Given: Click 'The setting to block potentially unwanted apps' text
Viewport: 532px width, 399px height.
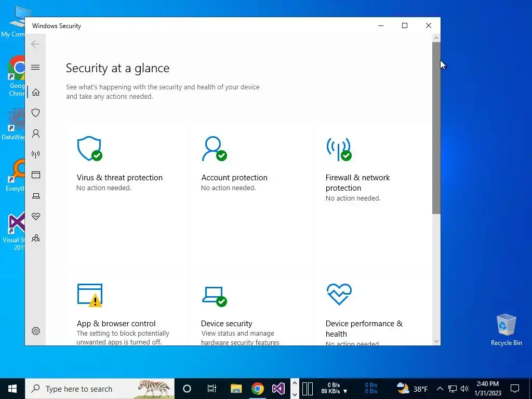Looking at the screenshot, I should click(x=123, y=338).
